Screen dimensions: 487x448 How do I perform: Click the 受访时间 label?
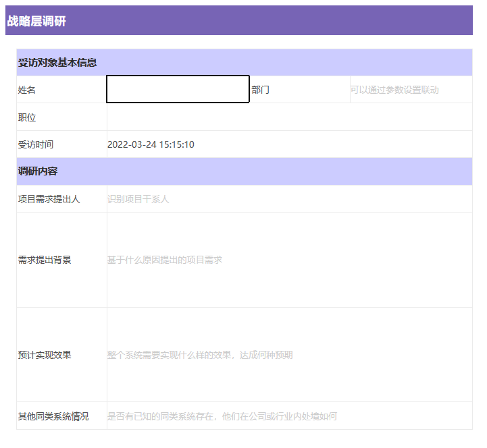(35, 144)
